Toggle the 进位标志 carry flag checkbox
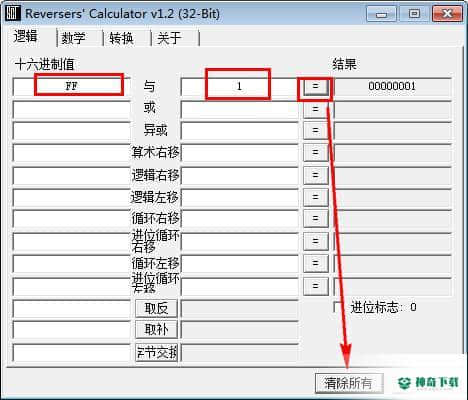468x400 pixels. tap(338, 307)
